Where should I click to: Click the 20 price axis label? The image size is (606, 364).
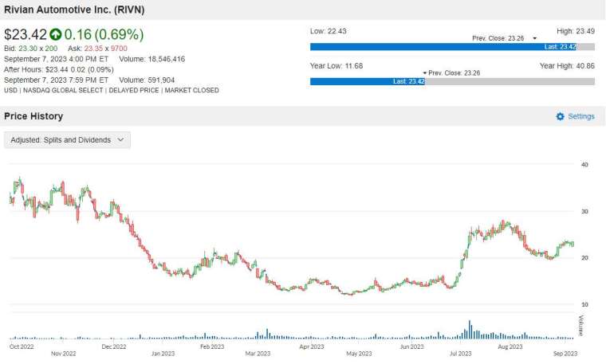point(584,258)
